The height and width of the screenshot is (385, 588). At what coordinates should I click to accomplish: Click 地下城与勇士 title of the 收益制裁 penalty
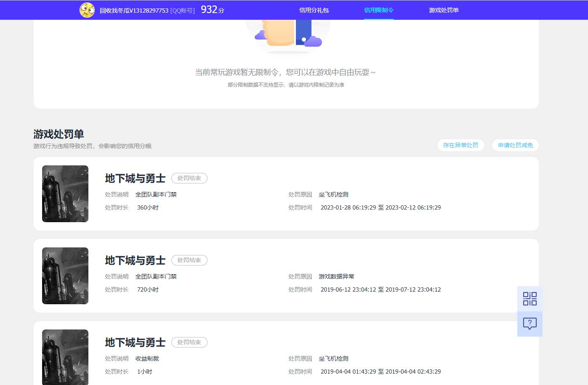(136, 343)
